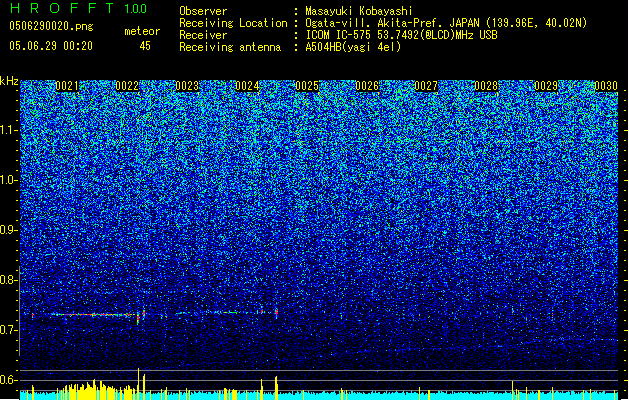
Task: Click the Receiving antenna label
Action: coord(230,47)
